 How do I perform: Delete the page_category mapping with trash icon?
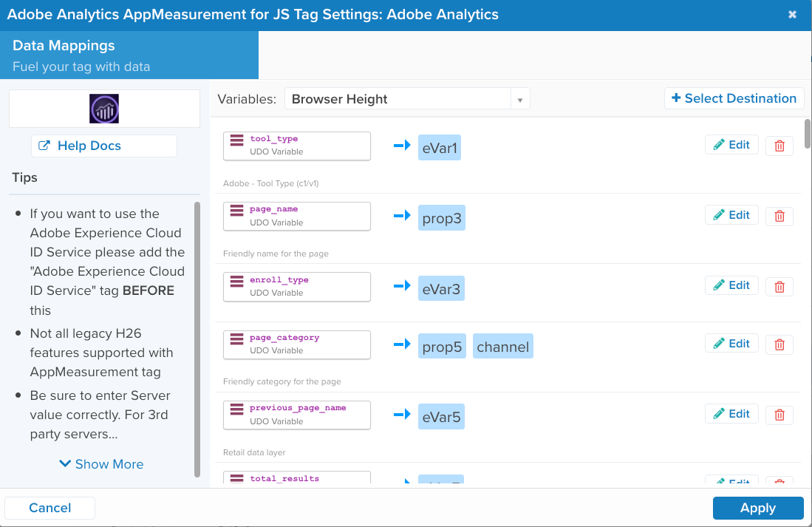click(779, 344)
